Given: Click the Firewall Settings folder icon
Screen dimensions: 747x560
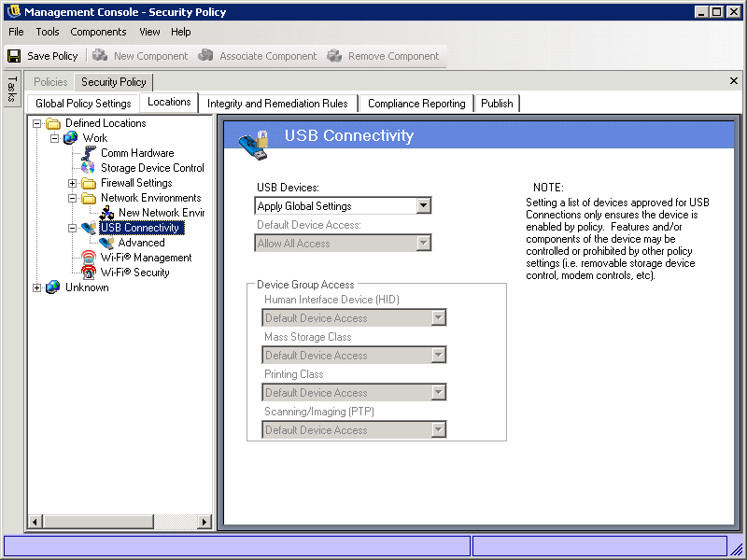Looking at the screenshot, I should tap(89, 183).
